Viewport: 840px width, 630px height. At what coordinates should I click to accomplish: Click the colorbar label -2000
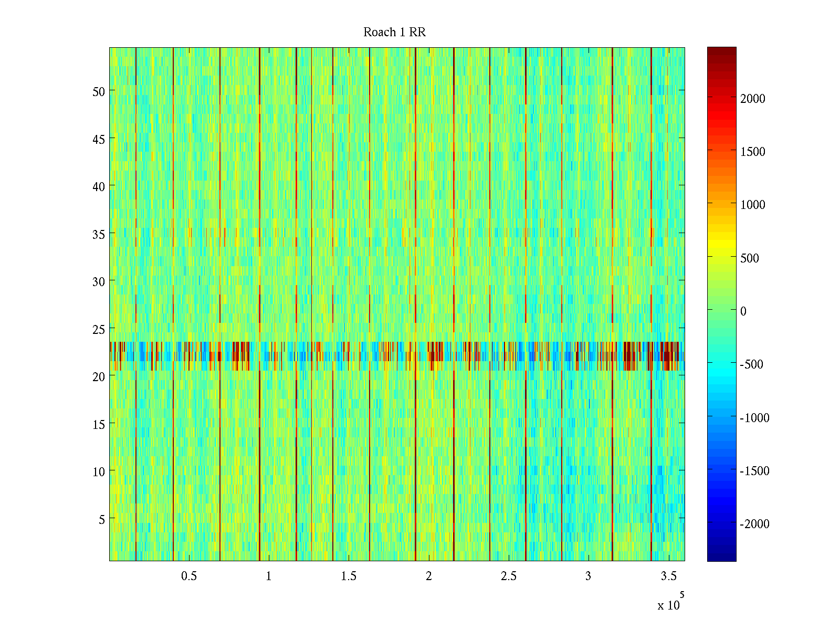[x=754, y=524]
